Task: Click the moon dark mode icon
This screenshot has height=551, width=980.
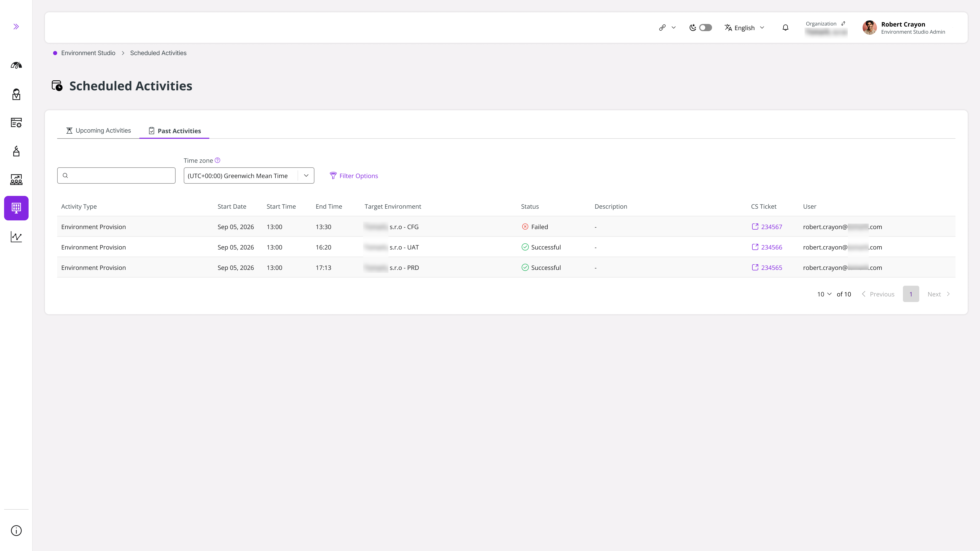Action: 693,27
